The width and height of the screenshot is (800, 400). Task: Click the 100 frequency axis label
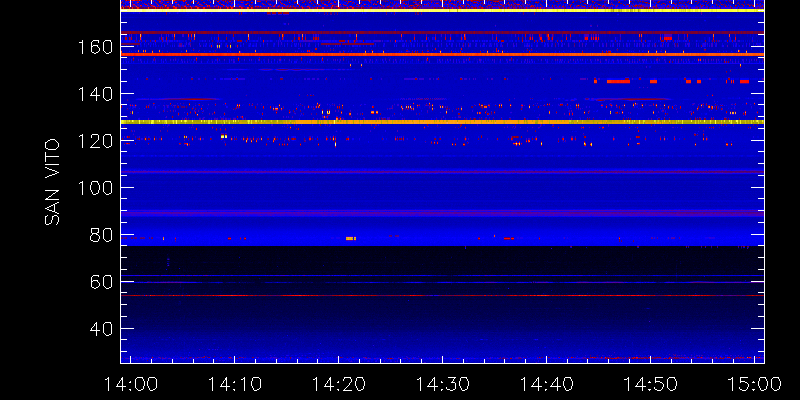pyautogui.click(x=95, y=188)
